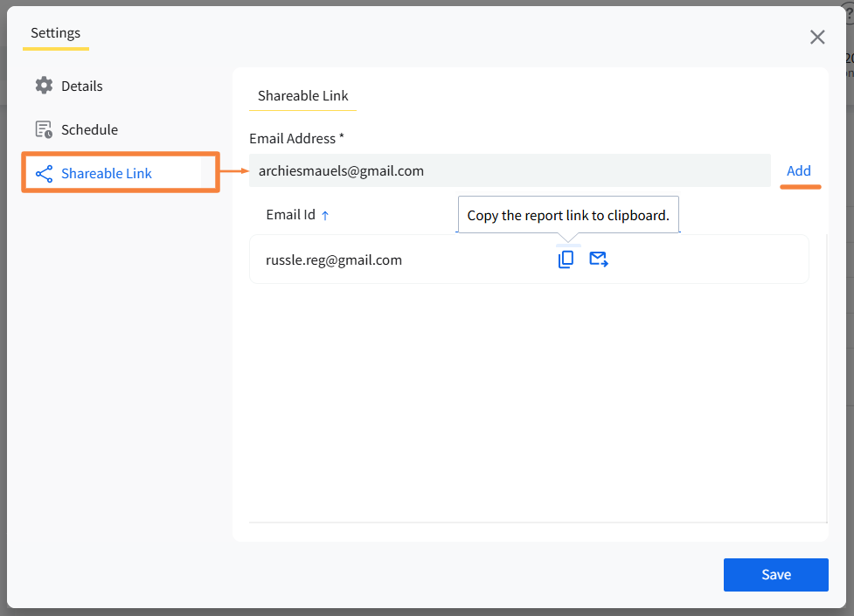Image resolution: width=854 pixels, height=616 pixels.
Task: Select the Shareable Link tab heading
Action: click(x=303, y=96)
